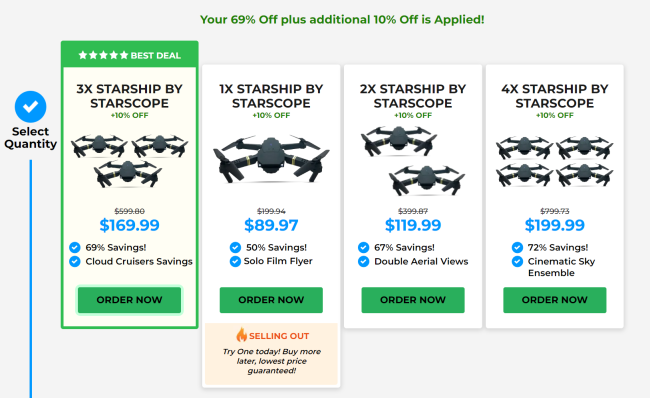Image resolution: width=650 pixels, height=398 pixels.
Task: Select the four-drone product image
Action: click(x=555, y=161)
